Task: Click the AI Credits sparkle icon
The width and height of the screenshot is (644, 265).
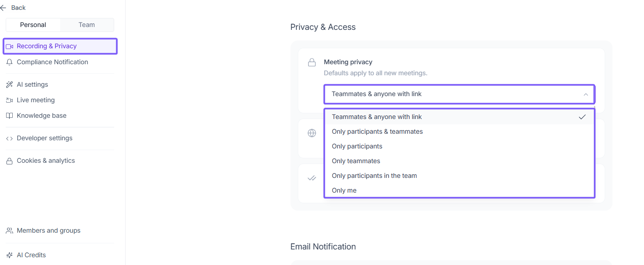Action: [9, 255]
